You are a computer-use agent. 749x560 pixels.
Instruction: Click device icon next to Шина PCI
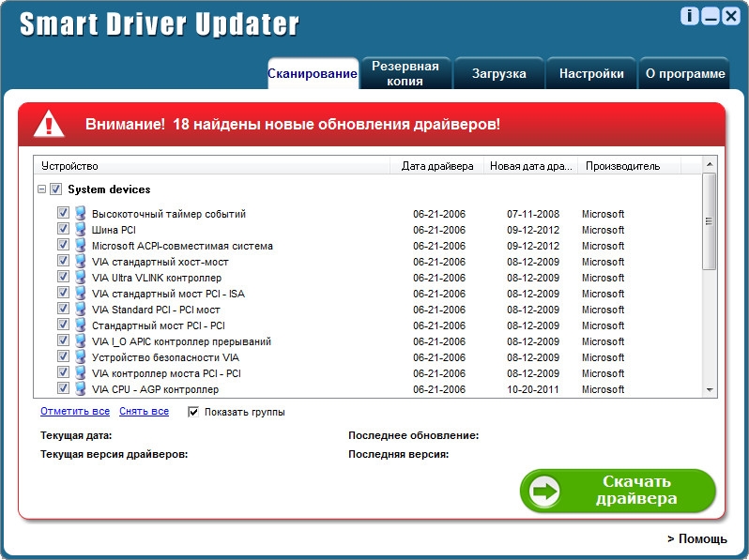click(81, 229)
